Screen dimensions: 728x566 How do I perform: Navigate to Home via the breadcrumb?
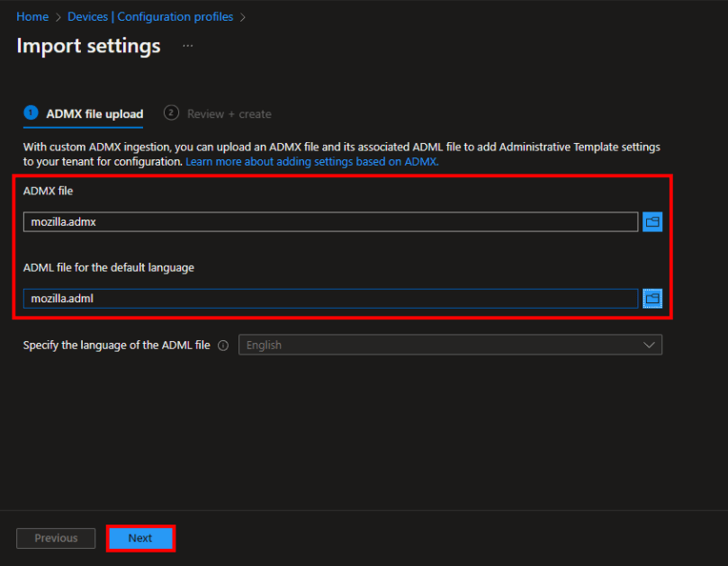[x=32, y=16]
